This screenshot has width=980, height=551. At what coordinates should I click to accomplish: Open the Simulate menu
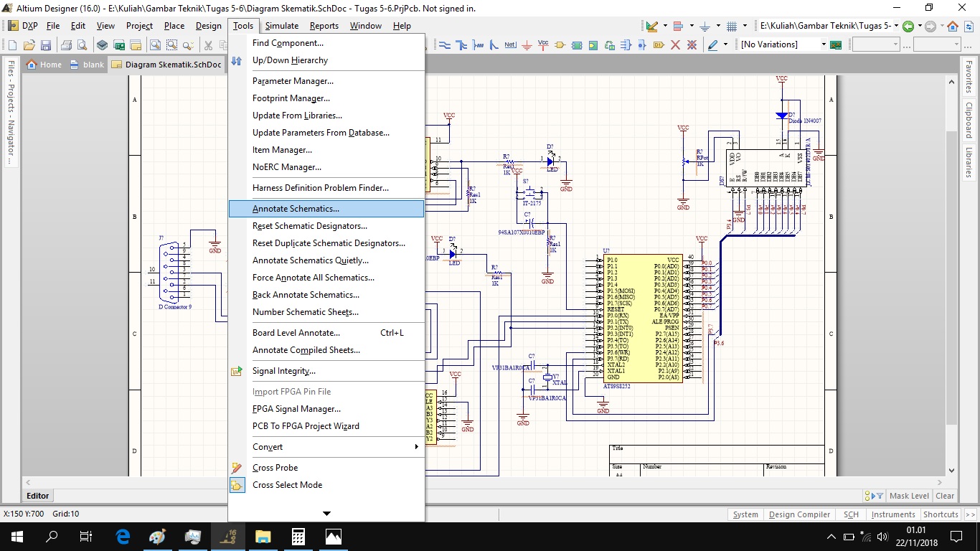click(281, 26)
